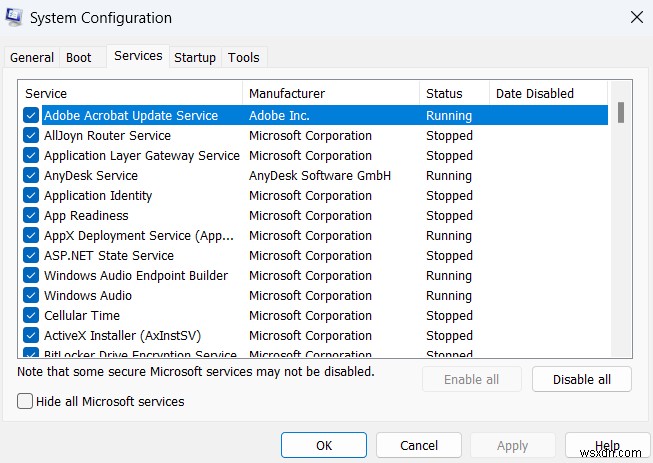653x463 pixels.
Task: Uncheck ASP.NET State Service checkbox
Action: tap(31, 256)
